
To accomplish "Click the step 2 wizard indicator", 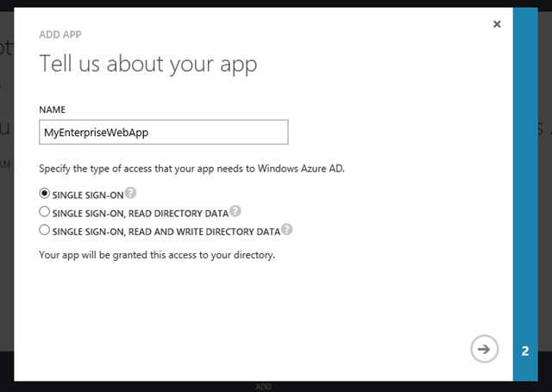I will click(525, 351).
